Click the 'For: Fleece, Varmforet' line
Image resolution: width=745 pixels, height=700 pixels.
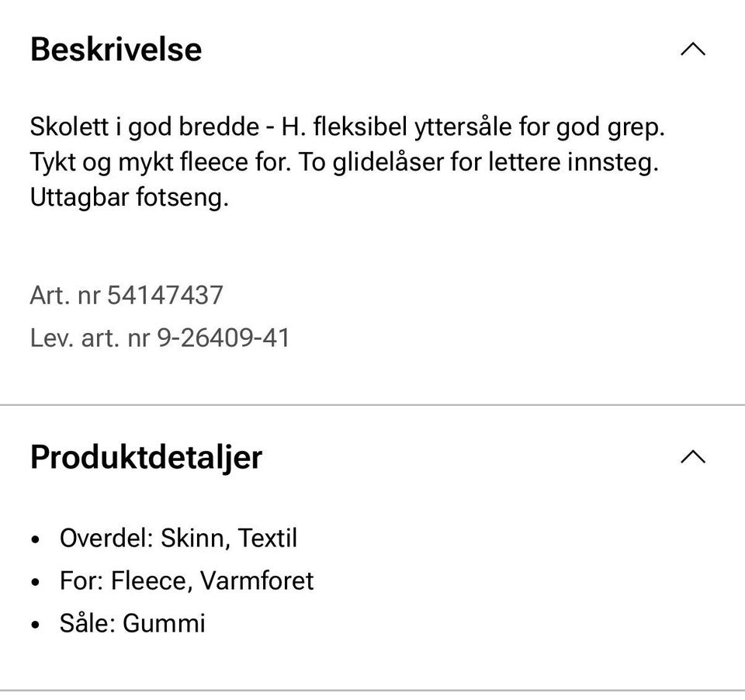(x=186, y=580)
